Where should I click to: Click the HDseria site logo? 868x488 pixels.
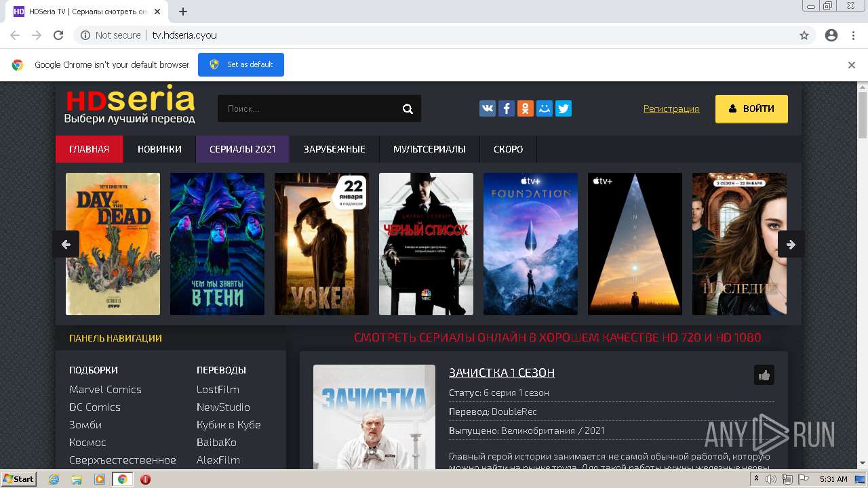(130, 105)
